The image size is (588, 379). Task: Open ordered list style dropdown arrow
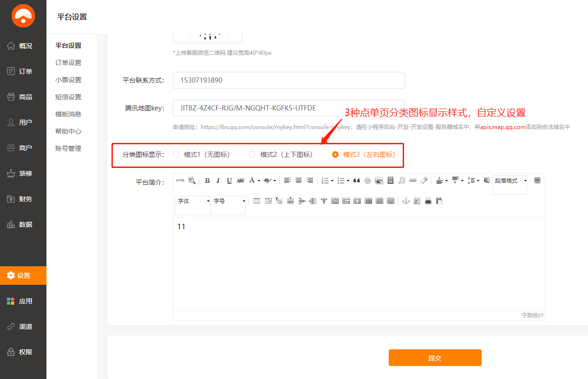[332, 180]
